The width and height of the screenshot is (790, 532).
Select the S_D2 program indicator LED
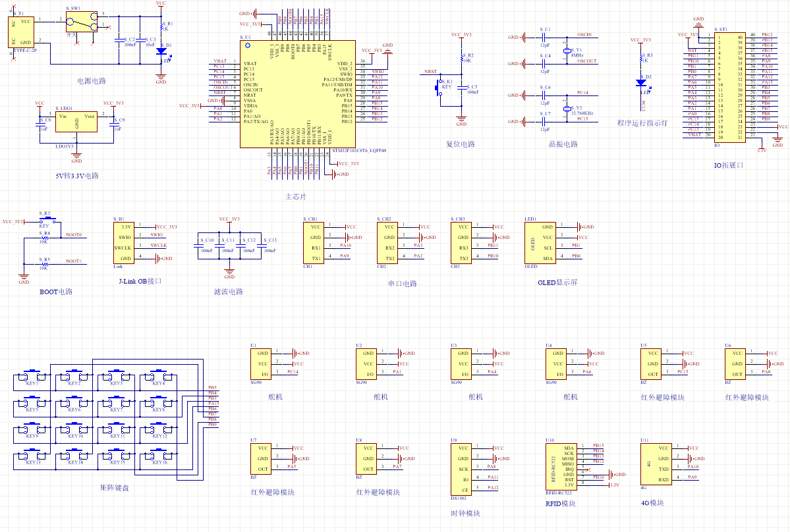641,82
